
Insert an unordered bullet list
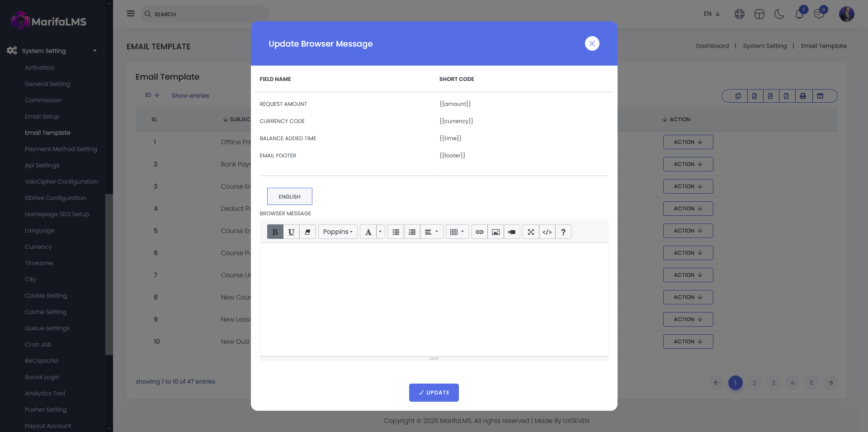click(x=396, y=232)
